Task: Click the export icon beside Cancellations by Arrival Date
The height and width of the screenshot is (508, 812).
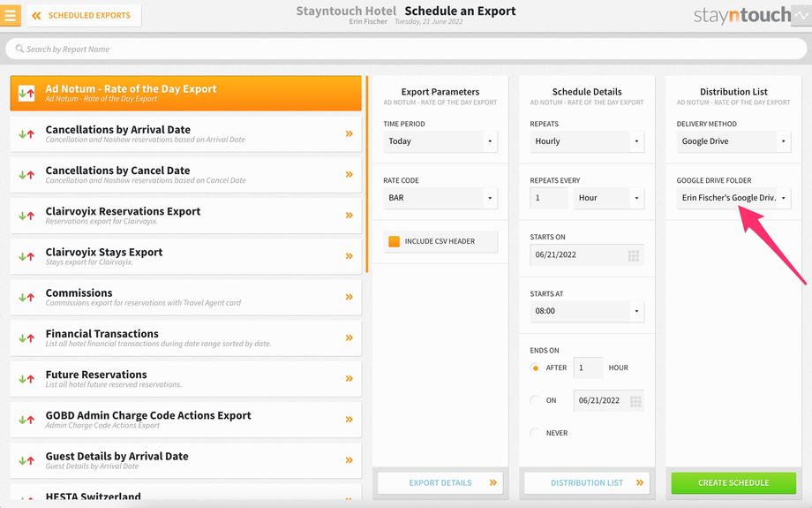Action: pyautogui.click(x=26, y=134)
